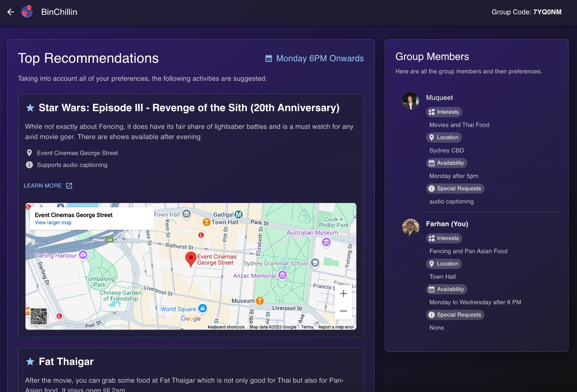This screenshot has width=577, height=392.
Task: Click Fencing and Pan Asian Food text
Action: click(468, 251)
